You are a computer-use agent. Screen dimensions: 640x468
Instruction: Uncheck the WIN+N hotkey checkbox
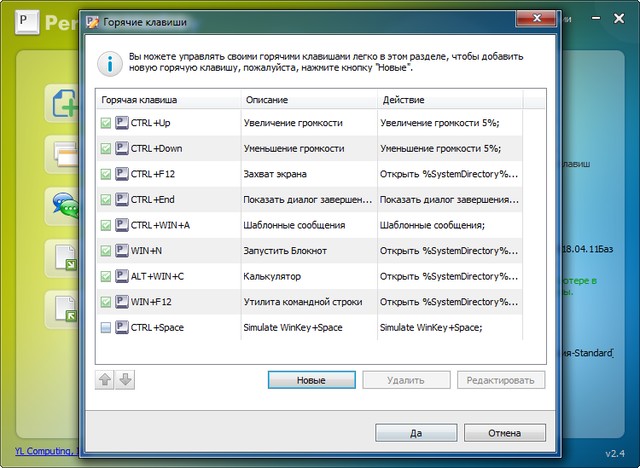click(x=106, y=251)
